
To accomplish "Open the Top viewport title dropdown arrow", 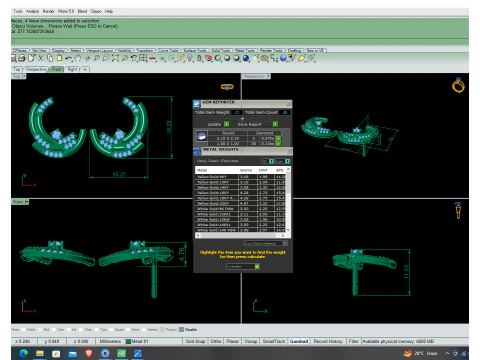I will click(24, 76).
